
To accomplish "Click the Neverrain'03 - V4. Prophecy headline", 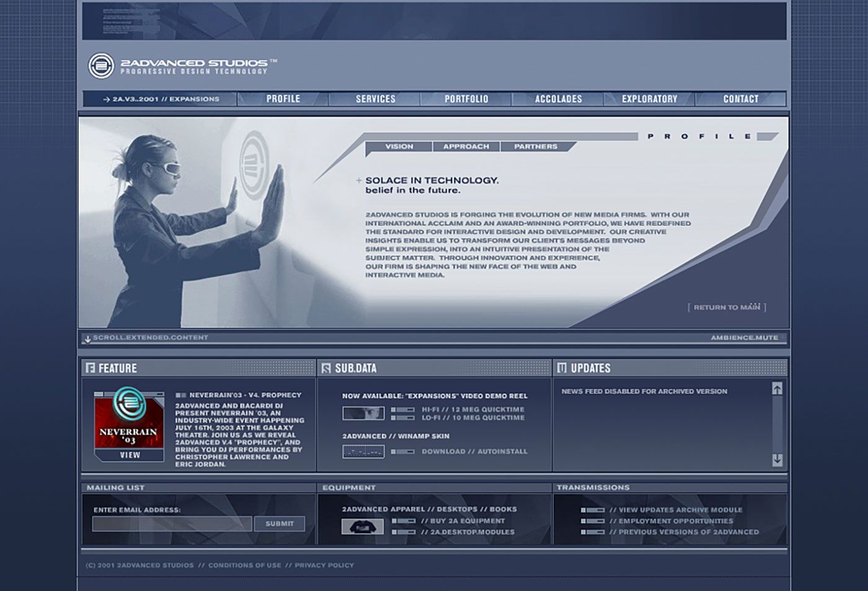I will click(x=245, y=395).
